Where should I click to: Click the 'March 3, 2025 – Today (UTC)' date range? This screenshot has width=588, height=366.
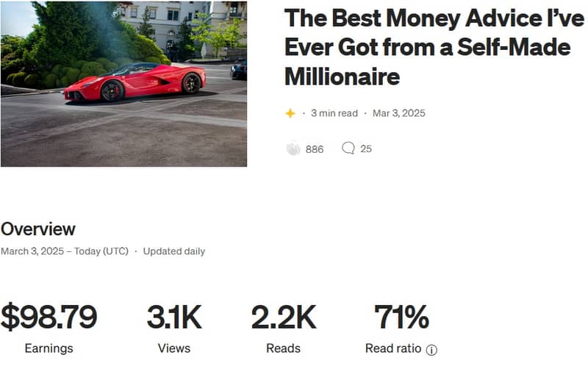65,251
